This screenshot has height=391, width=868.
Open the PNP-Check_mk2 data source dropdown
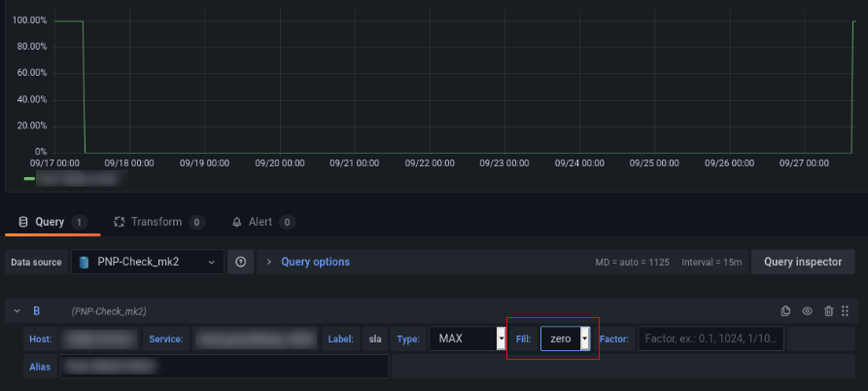tap(146, 262)
